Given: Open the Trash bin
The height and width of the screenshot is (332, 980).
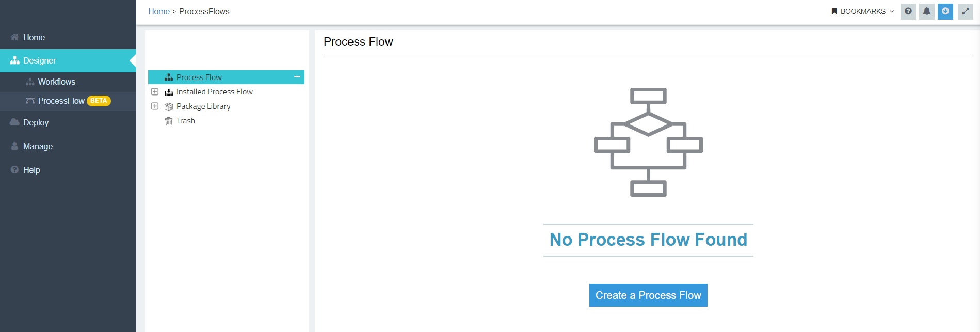Looking at the screenshot, I should 169,121.
